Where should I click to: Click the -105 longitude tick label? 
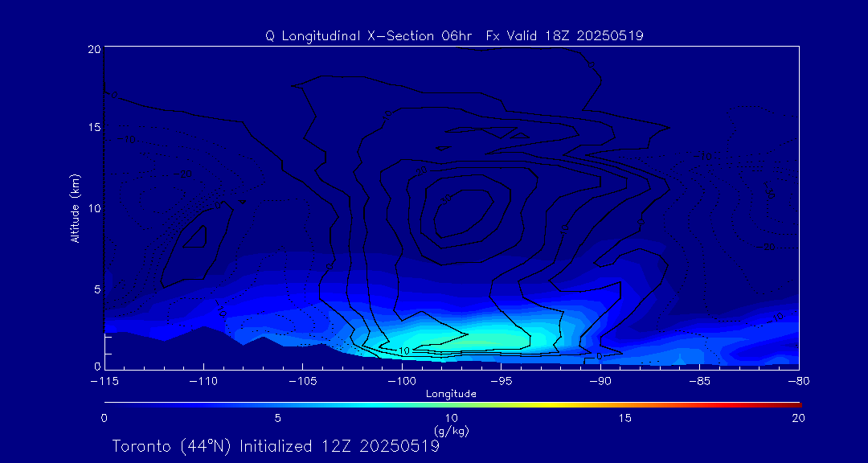click(303, 382)
